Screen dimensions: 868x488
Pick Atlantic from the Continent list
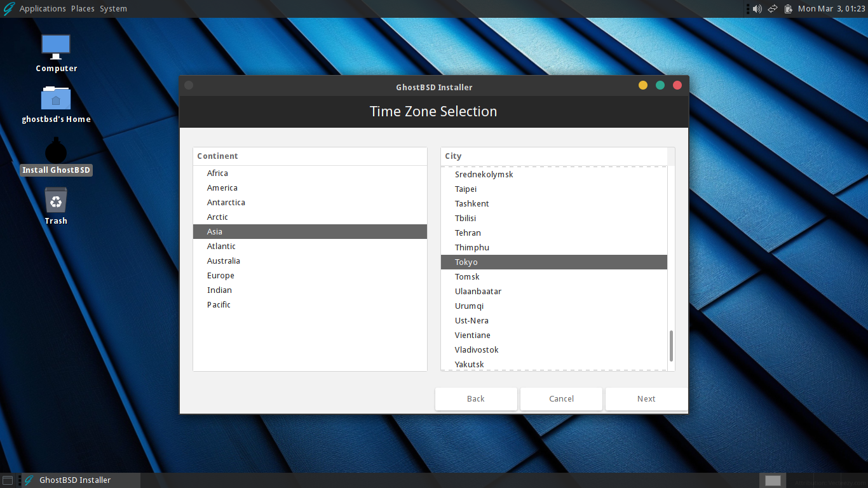pyautogui.click(x=310, y=247)
